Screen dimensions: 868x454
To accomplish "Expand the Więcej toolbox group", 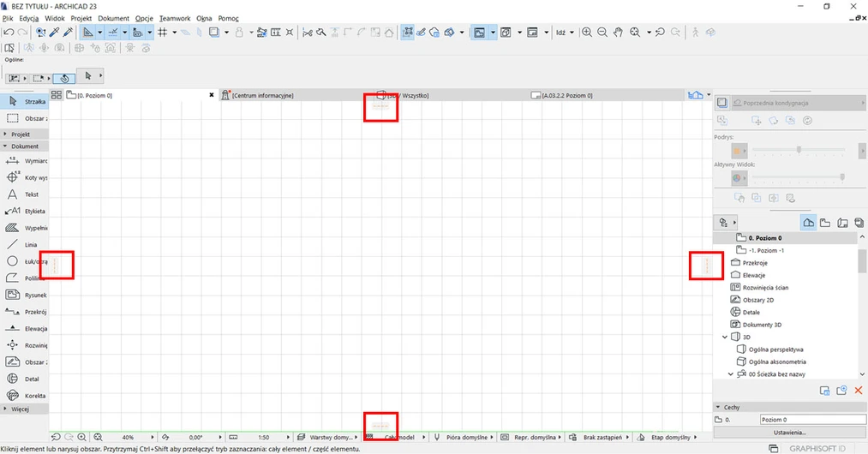I will [24, 409].
